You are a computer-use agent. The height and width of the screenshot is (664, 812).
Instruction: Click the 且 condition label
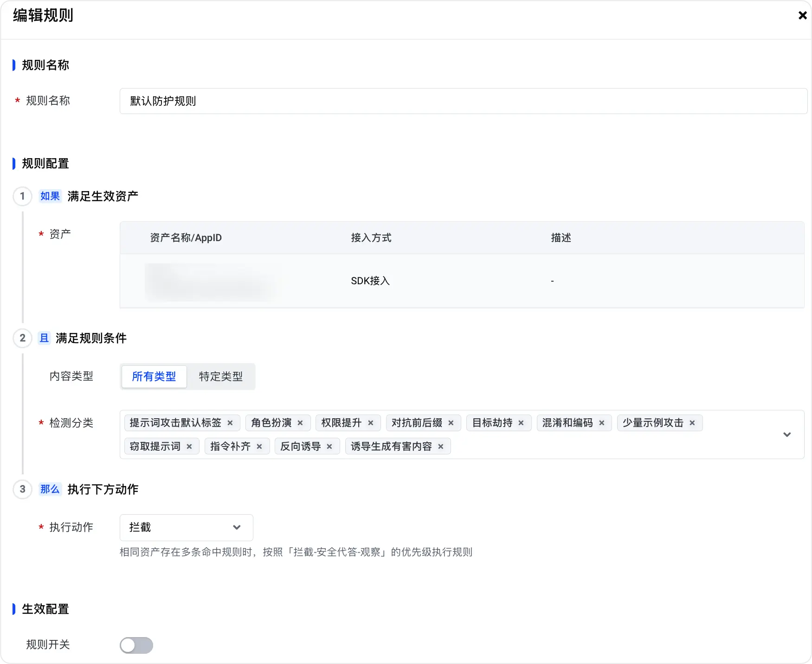click(x=44, y=338)
